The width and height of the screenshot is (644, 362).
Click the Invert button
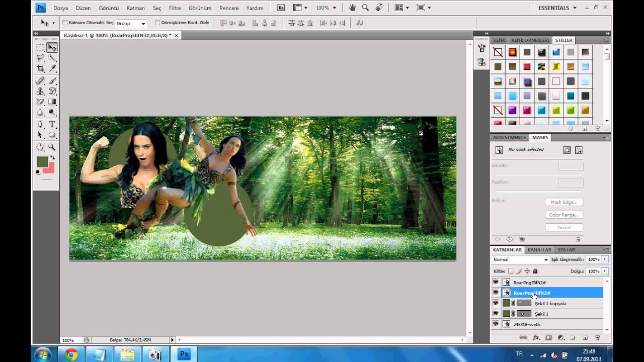point(564,227)
